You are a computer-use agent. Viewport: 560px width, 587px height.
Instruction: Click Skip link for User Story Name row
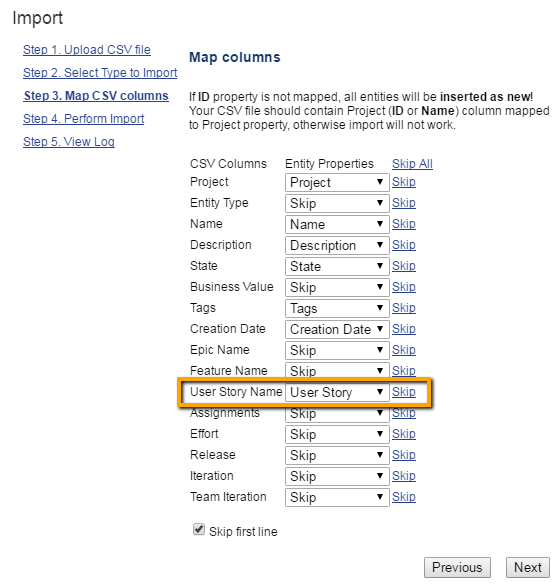(404, 392)
